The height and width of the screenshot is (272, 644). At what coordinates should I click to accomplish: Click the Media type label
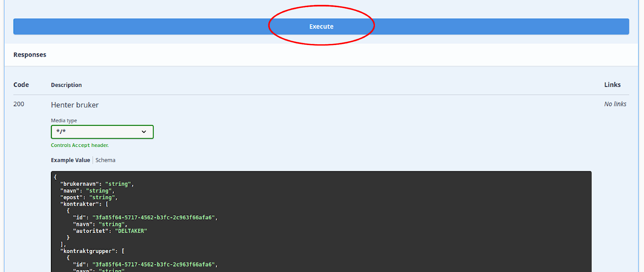pos(64,121)
